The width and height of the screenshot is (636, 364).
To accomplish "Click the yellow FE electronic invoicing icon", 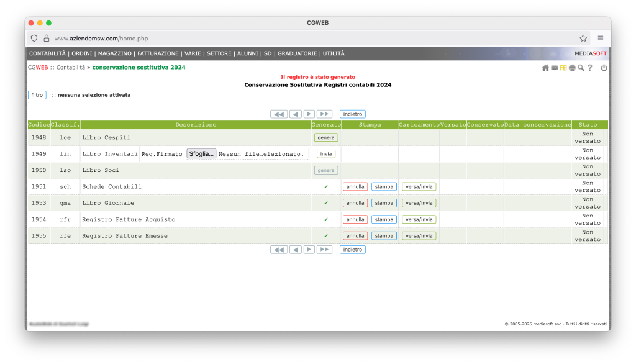I will pyautogui.click(x=563, y=68).
